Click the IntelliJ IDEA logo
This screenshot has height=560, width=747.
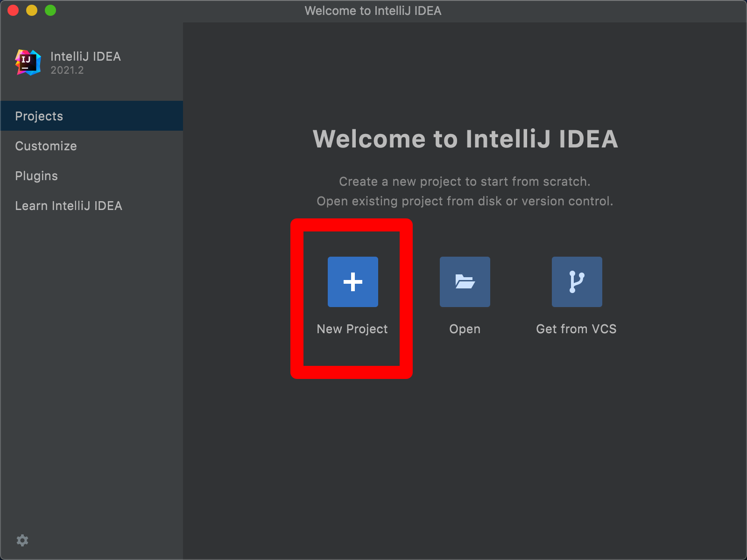tap(28, 63)
